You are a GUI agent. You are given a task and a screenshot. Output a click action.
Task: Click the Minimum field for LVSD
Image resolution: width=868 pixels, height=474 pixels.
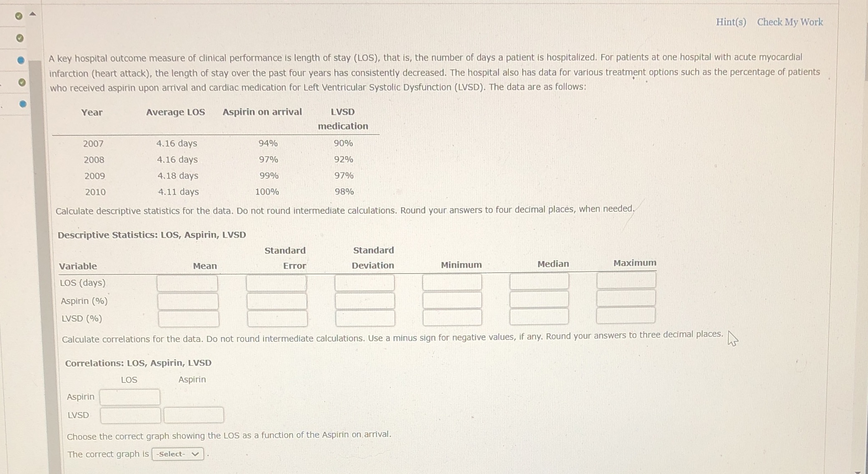click(x=452, y=319)
